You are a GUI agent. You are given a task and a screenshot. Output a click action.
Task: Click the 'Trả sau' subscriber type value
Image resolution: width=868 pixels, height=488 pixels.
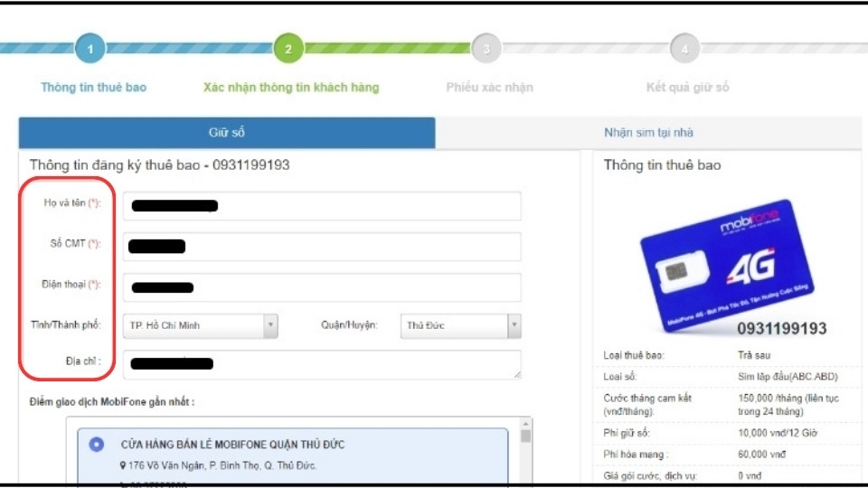[754, 355]
